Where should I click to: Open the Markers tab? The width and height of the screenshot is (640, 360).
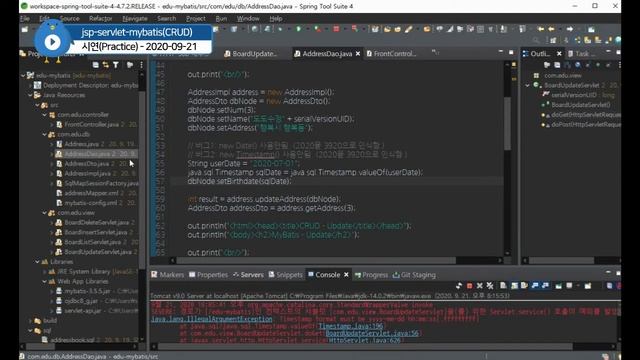[x=167, y=275]
